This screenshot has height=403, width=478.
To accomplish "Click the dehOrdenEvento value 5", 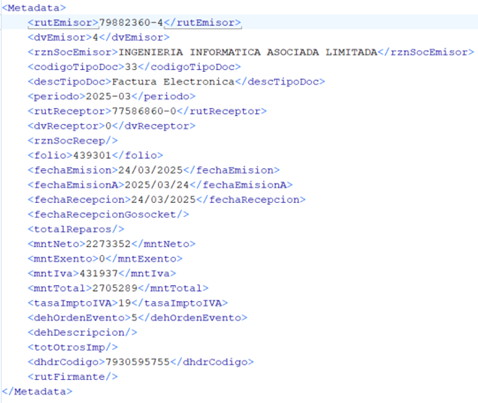I will click(134, 318).
